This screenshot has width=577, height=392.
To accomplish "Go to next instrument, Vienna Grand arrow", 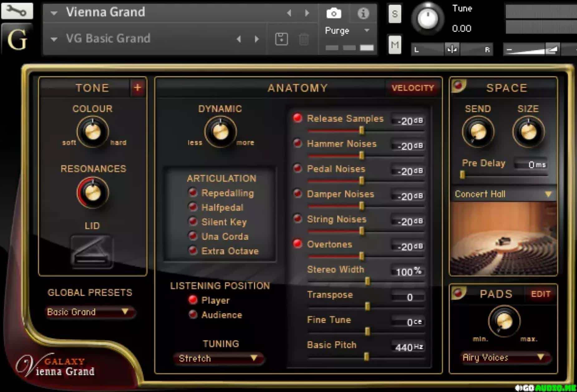I will (307, 13).
